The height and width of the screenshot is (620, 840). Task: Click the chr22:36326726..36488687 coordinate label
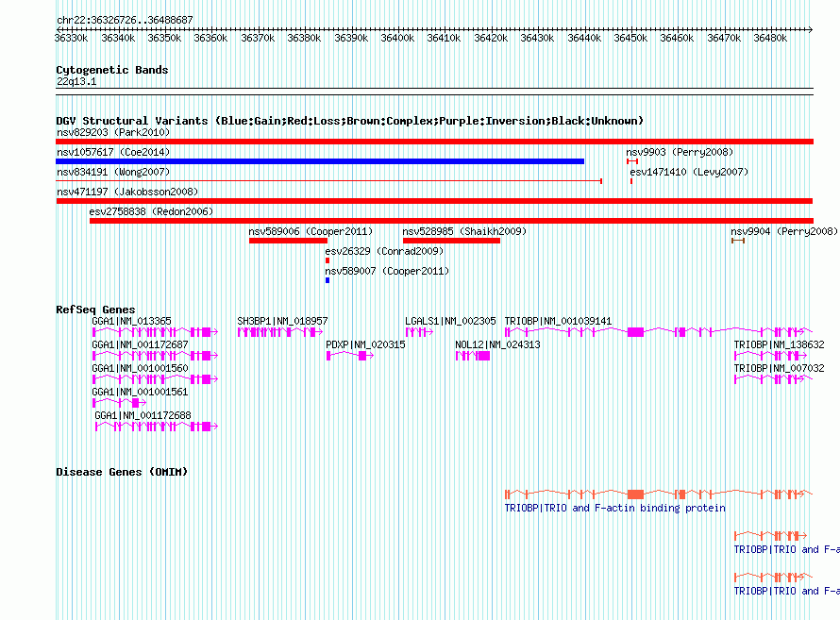tap(125, 20)
